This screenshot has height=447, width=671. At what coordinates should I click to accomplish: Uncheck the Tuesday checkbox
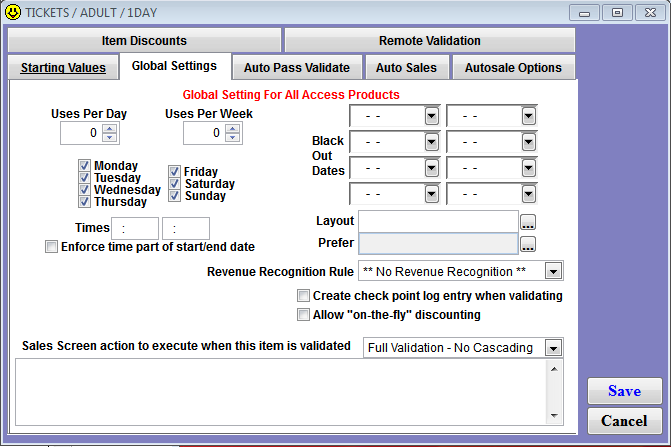84,177
